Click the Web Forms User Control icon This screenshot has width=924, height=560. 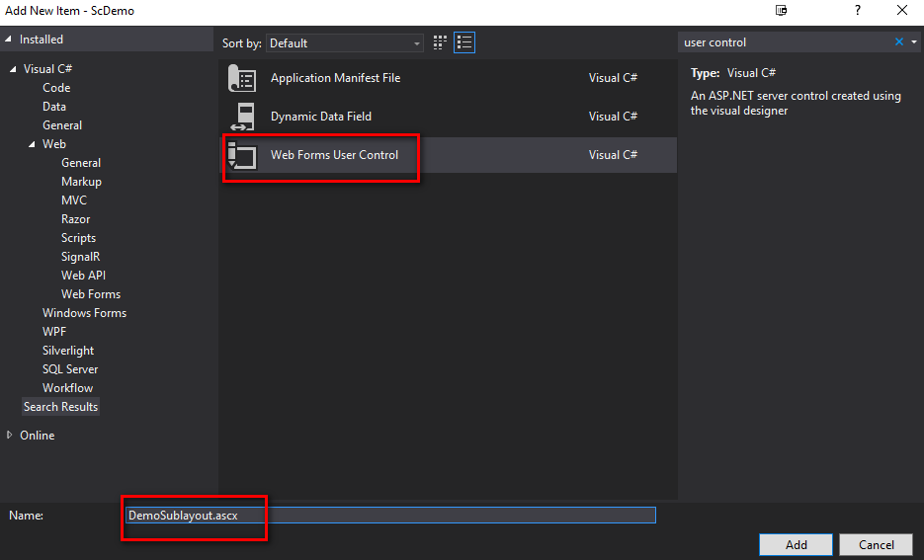[242, 155]
